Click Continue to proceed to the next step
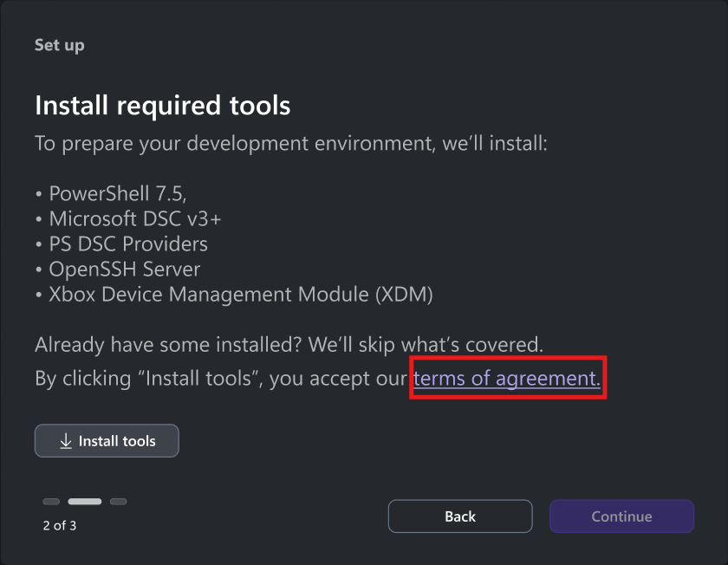728x565 pixels. point(621,516)
